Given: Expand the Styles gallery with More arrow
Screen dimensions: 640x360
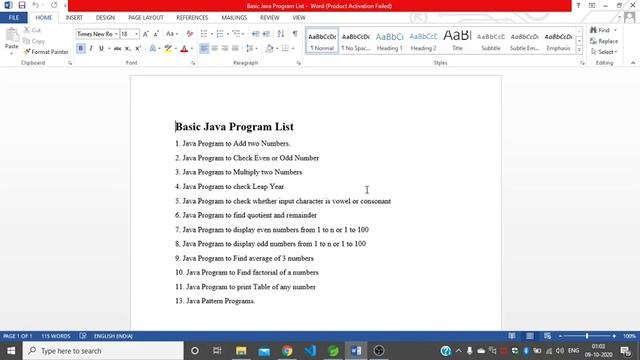Looking at the screenshot, I should pos(579,50).
